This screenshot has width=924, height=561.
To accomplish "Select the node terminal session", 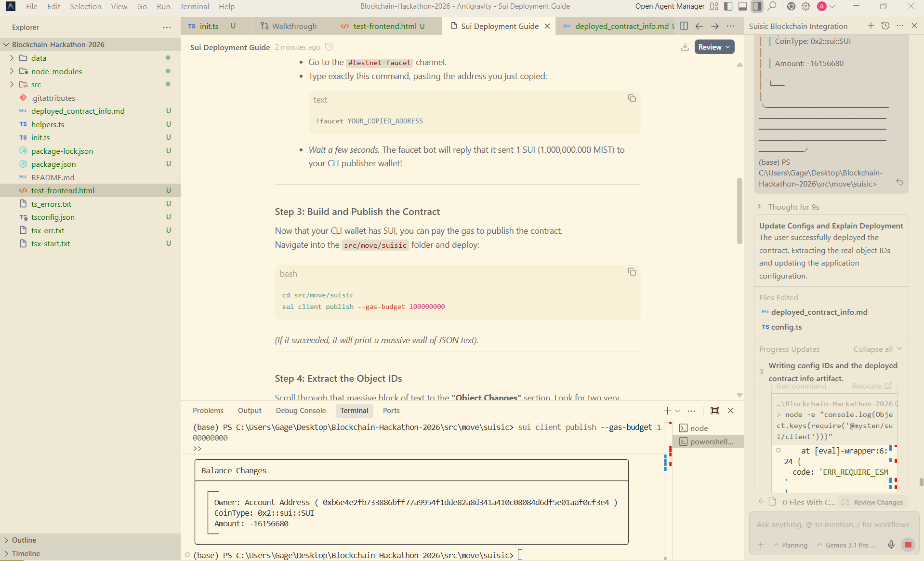I will [708, 428].
